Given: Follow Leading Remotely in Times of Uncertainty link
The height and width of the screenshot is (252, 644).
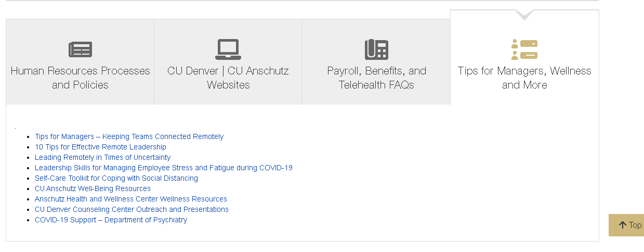Looking at the screenshot, I should [102, 157].
